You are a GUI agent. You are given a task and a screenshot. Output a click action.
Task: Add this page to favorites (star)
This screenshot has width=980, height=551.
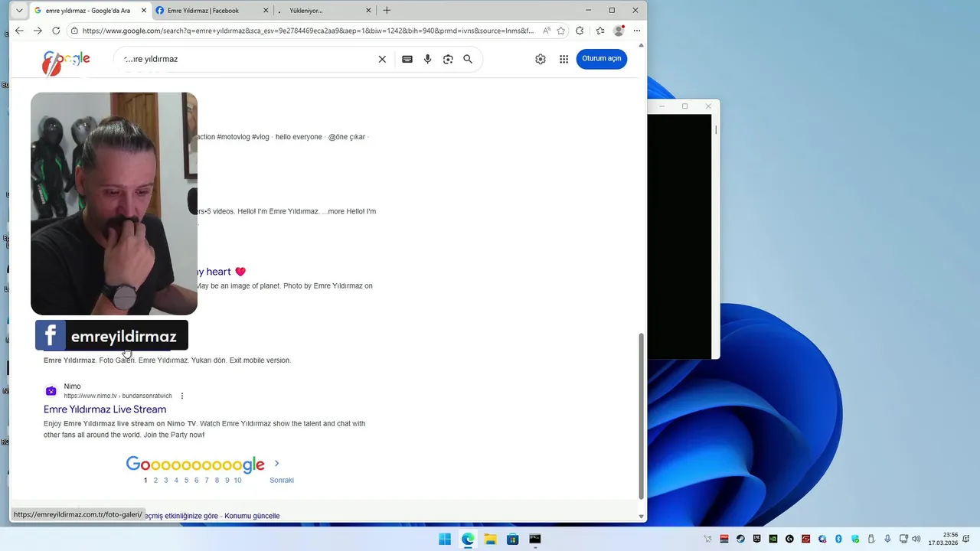561,31
